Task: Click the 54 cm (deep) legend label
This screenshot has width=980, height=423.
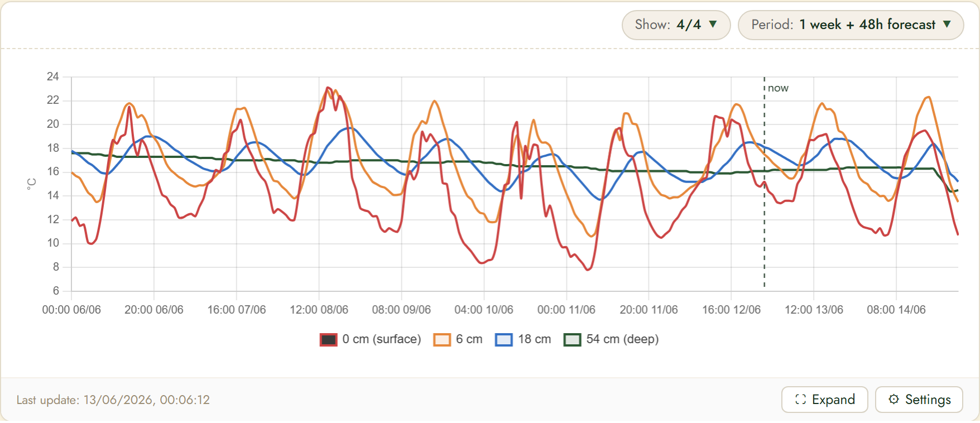Action: 622,339
